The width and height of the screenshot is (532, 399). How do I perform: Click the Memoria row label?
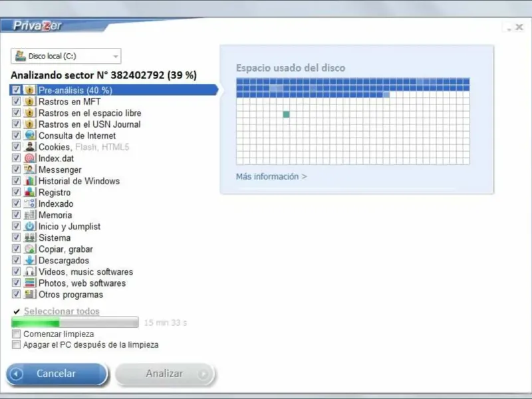coord(55,215)
